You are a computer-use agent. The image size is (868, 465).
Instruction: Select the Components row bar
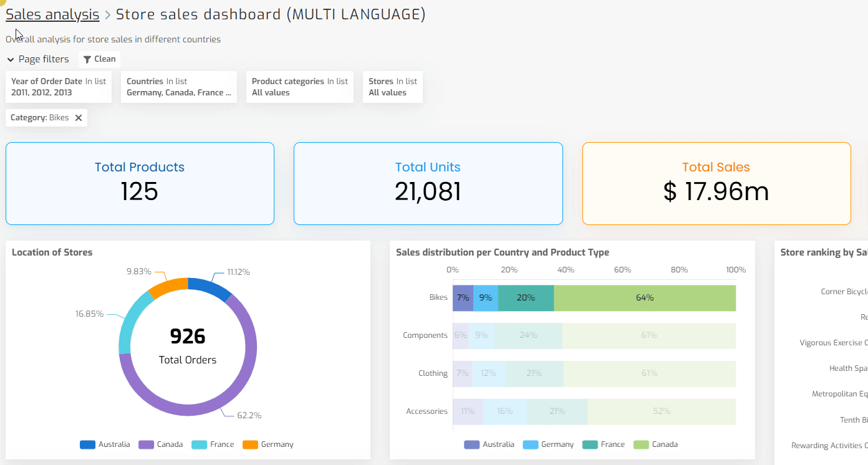point(594,335)
